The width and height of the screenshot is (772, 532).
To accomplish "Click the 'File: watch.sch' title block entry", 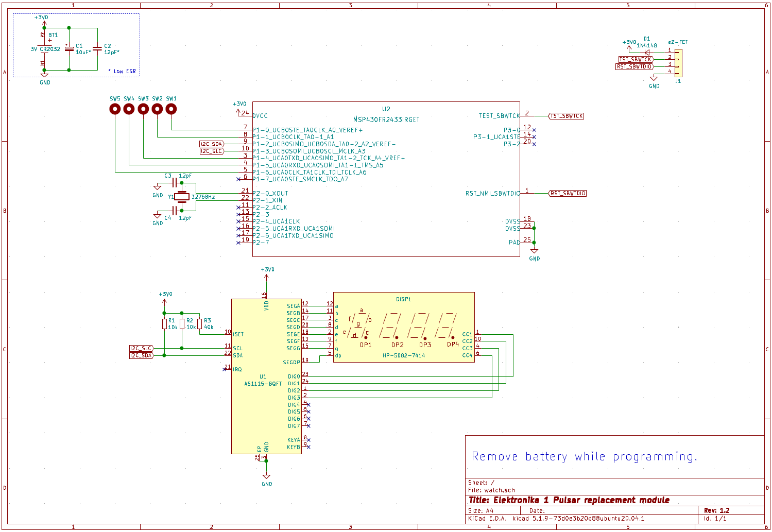I will pyautogui.click(x=491, y=490).
